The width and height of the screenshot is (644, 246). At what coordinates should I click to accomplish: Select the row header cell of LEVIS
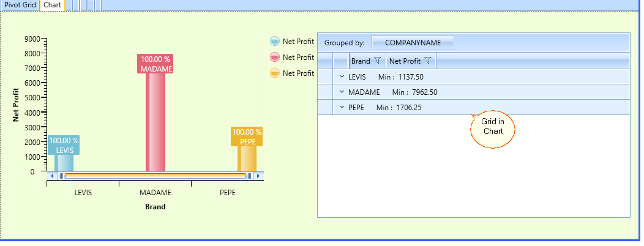click(325, 76)
